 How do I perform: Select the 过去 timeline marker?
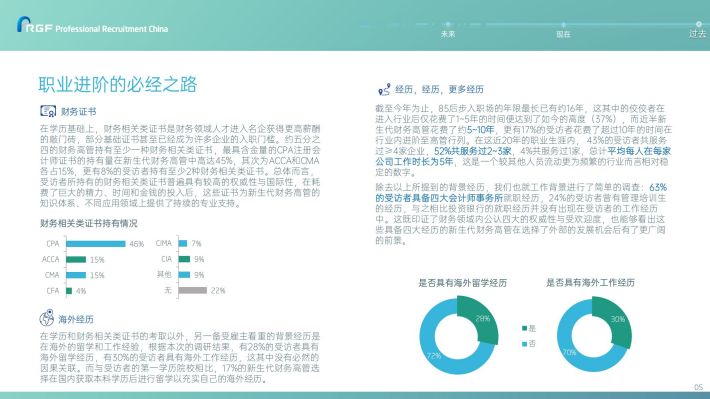coord(698,24)
